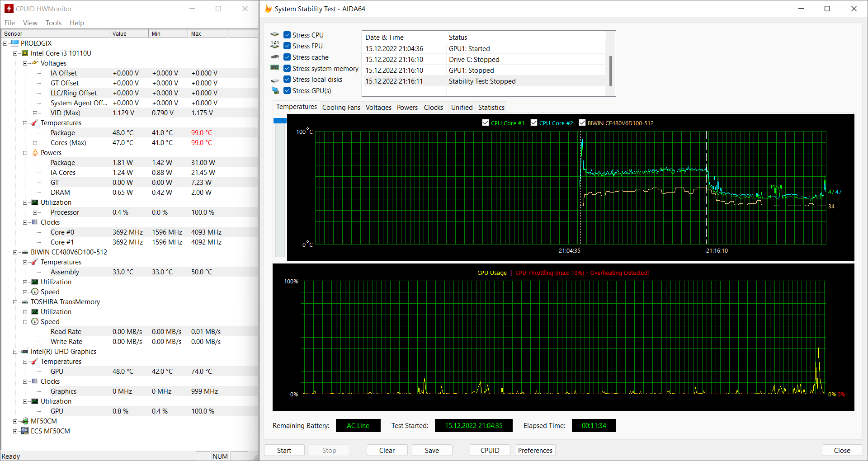Click the blue graph scale slider indicator
The image size is (868, 461).
tap(280, 121)
